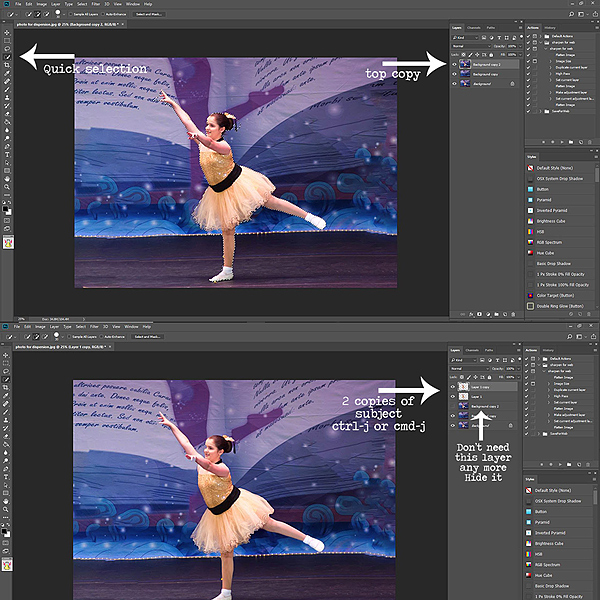This screenshot has height=600, width=600.
Task: Click the Opacity value field in top Layers panel
Action: pyautogui.click(x=512, y=46)
